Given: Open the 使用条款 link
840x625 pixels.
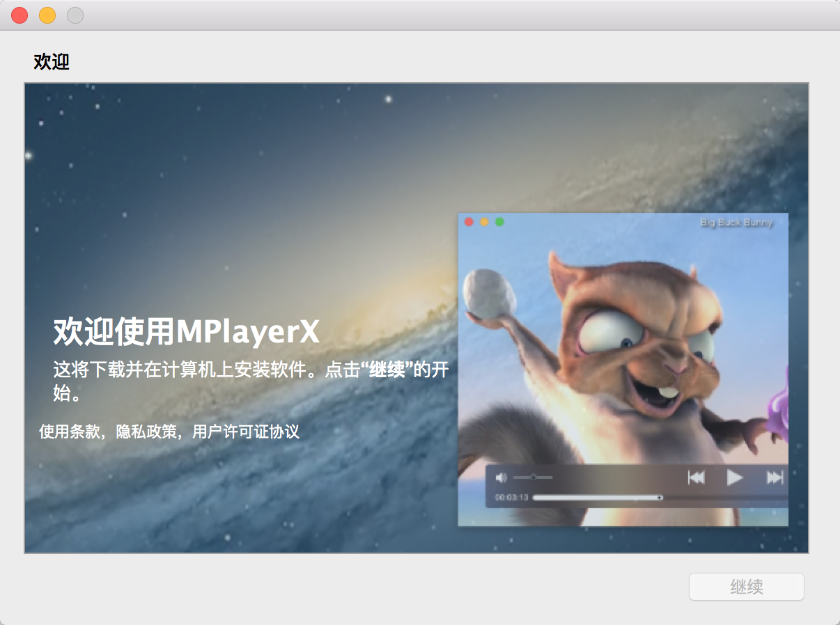Looking at the screenshot, I should 70,432.
